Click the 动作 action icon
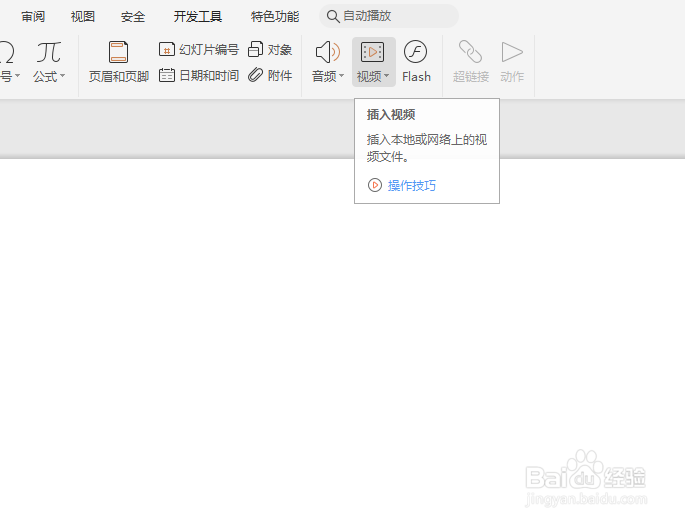 [512, 52]
